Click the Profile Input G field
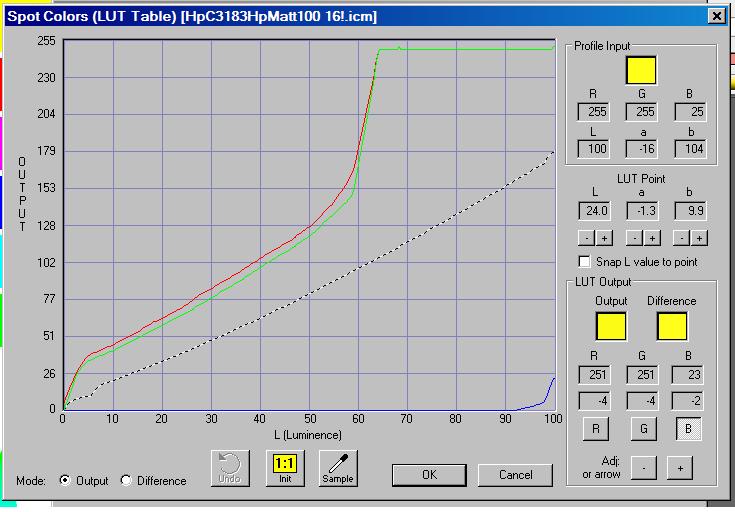The height and width of the screenshot is (512, 735). point(641,112)
